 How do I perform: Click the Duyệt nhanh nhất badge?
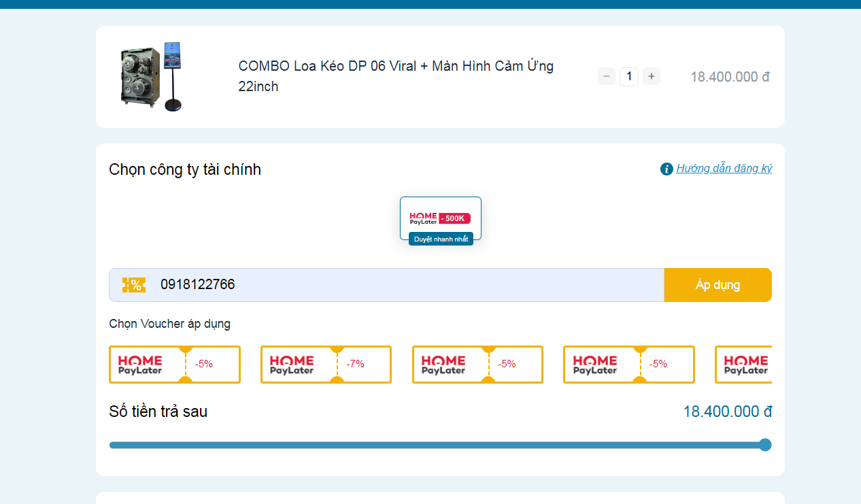pyautogui.click(x=441, y=239)
